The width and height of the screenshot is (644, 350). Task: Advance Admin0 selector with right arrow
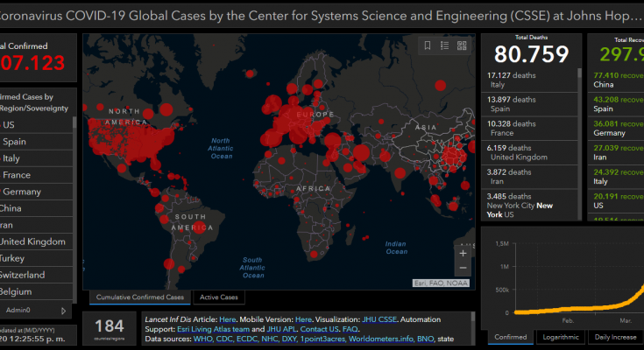click(63, 311)
